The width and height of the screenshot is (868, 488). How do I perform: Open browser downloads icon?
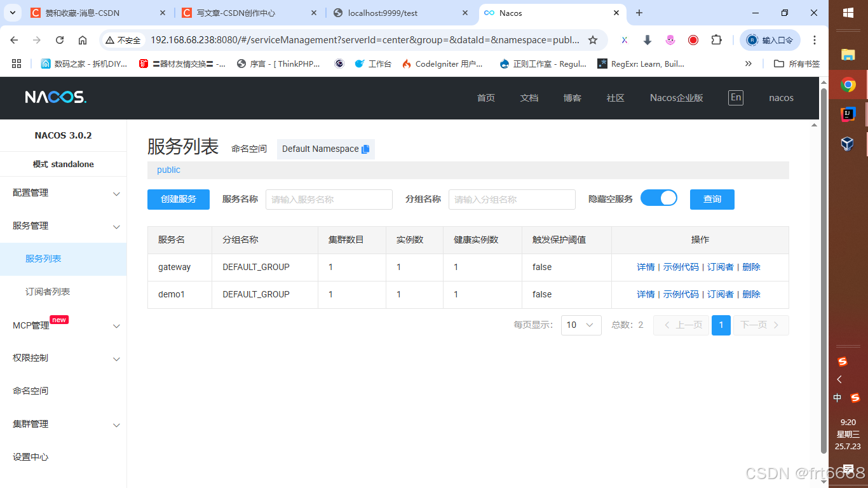648,40
